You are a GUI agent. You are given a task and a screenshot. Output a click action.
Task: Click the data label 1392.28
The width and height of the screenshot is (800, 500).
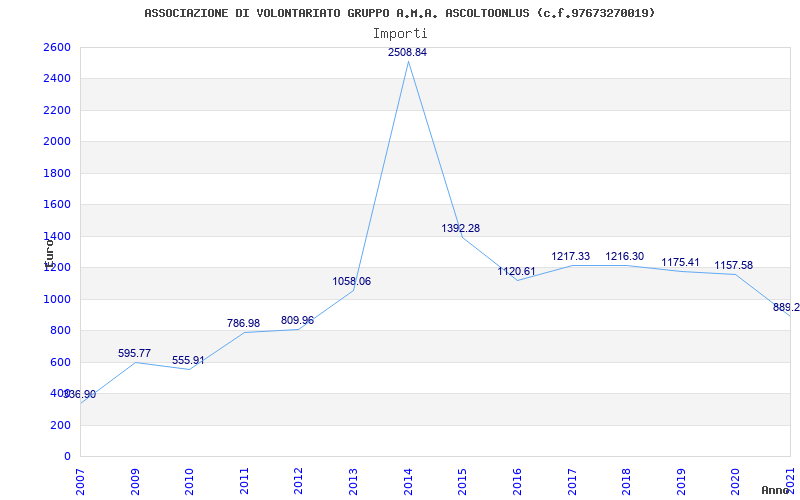coord(461,229)
